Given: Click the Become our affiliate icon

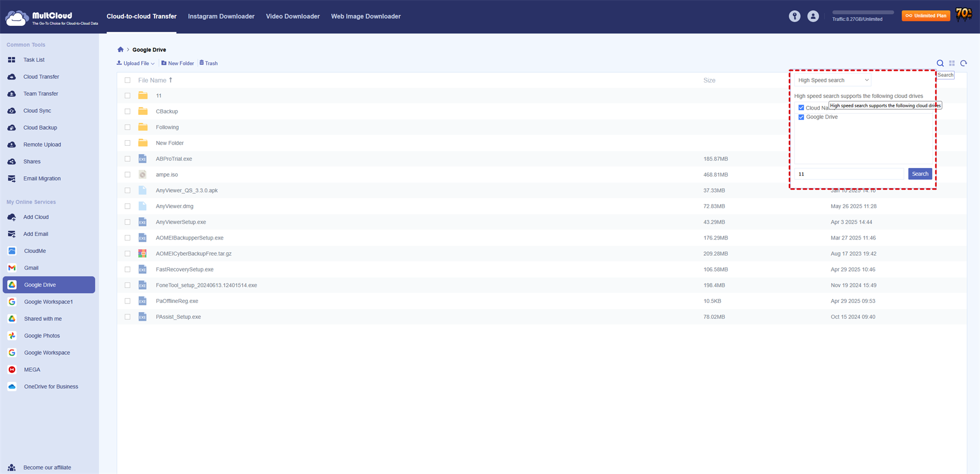Looking at the screenshot, I should [x=11, y=468].
